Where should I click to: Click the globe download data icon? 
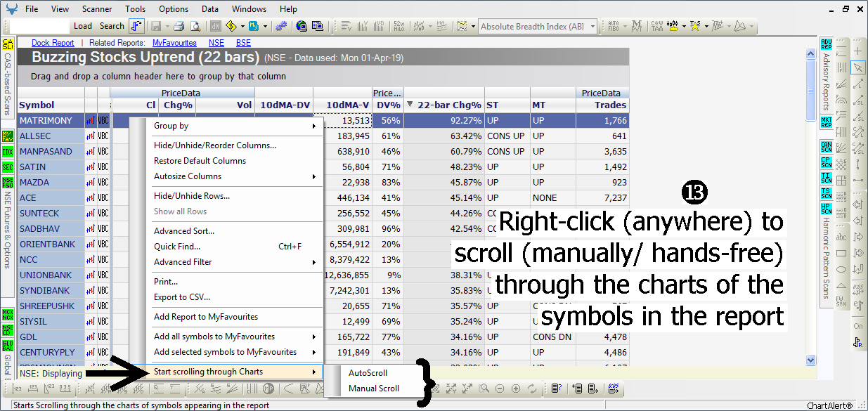[x=302, y=26]
